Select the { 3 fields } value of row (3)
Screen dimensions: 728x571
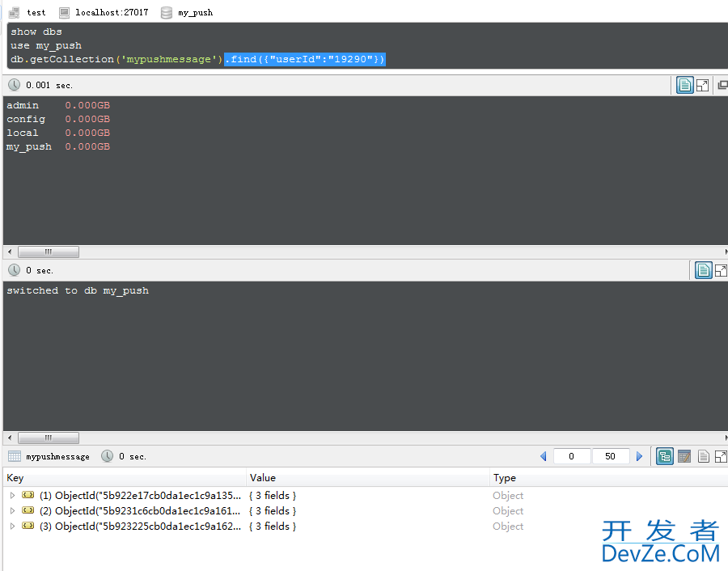[x=273, y=526]
